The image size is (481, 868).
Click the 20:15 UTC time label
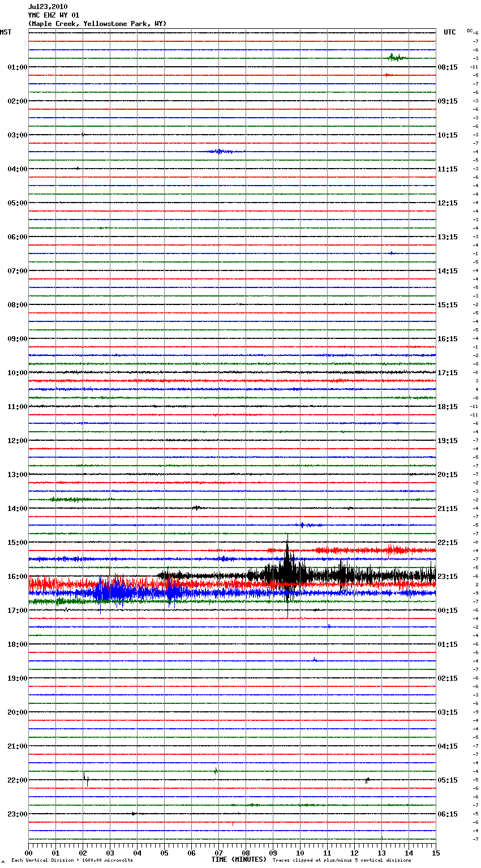448,475
